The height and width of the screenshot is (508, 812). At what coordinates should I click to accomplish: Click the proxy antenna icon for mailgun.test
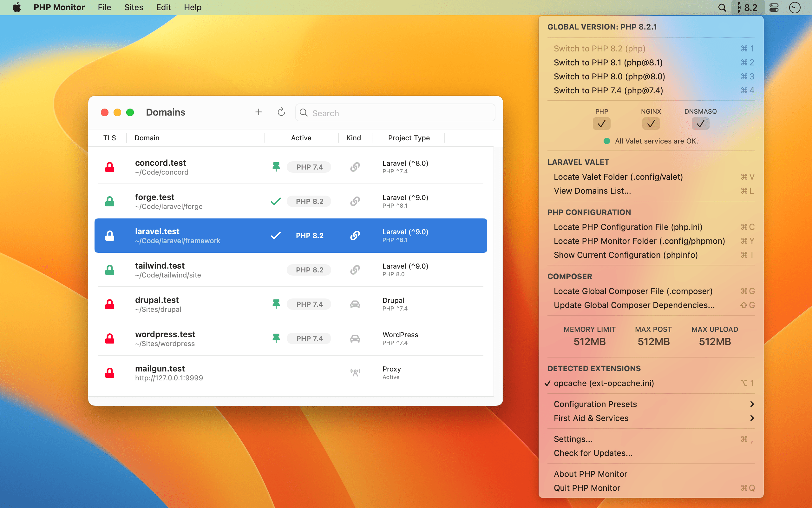355,372
